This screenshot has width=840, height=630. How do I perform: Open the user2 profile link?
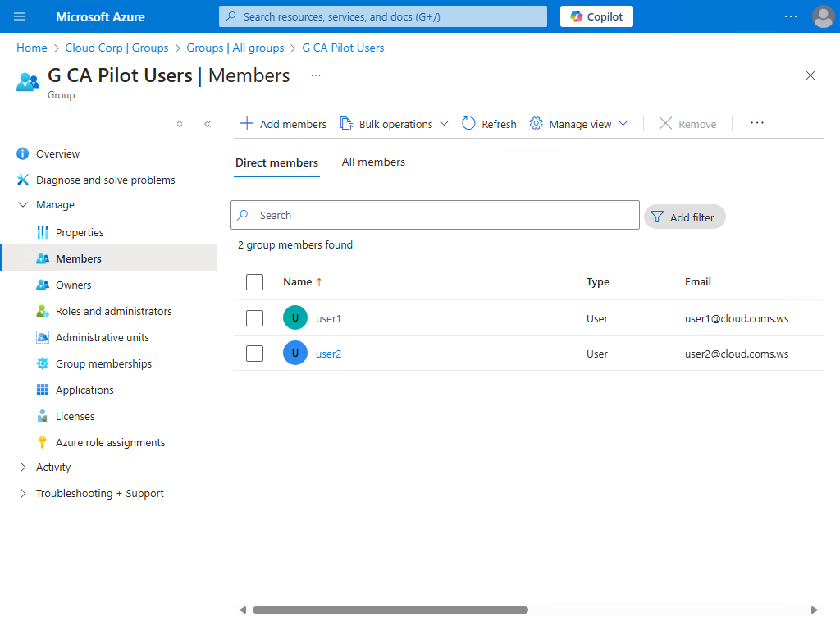click(328, 354)
